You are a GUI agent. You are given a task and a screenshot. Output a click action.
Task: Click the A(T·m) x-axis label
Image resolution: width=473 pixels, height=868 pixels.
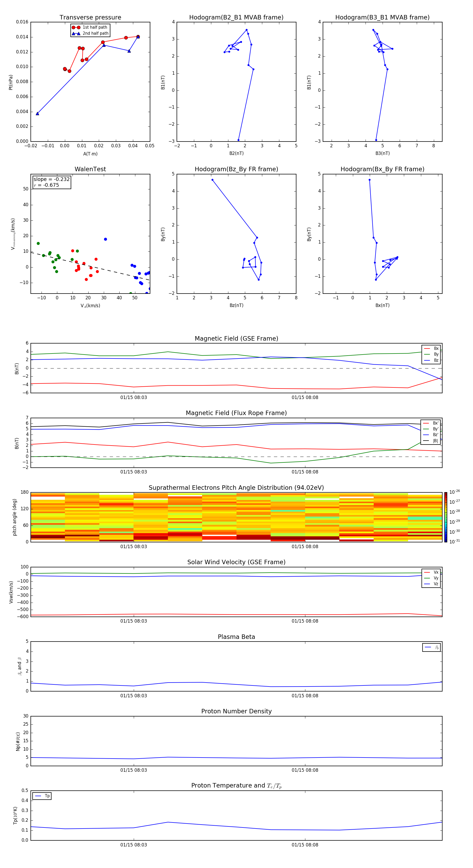[90, 154]
